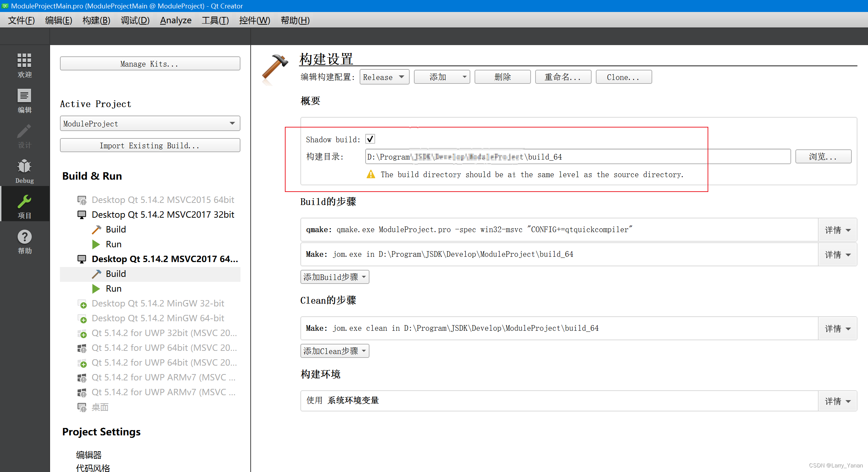Open the Active Project ModuleProject dropdown
This screenshot has height=472, width=868.
pyautogui.click(x=150, y=123)
